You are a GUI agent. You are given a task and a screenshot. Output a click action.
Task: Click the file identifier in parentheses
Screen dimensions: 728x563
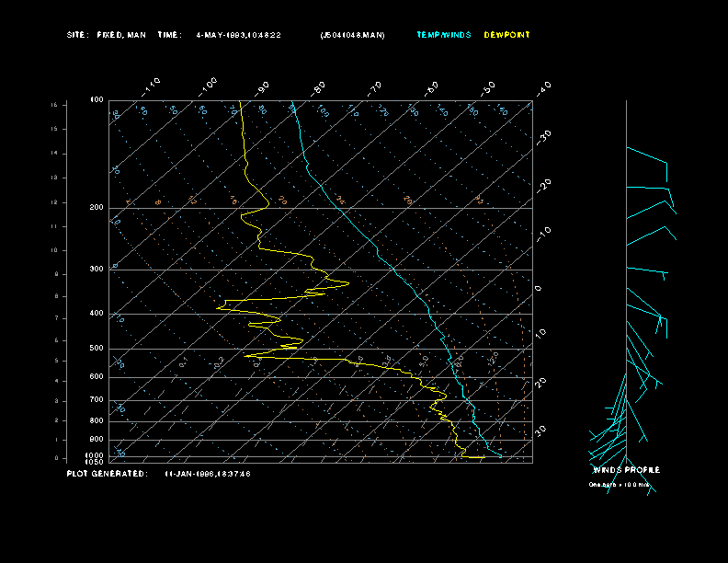[352, 35]
